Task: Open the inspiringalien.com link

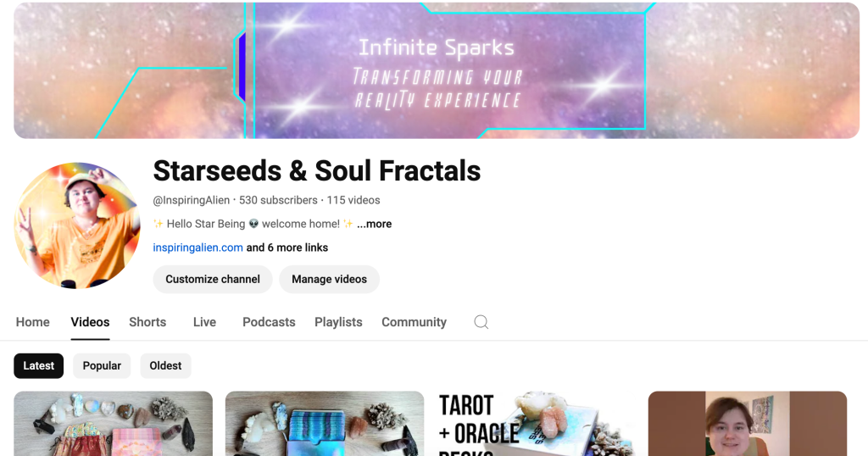Action: (198, 247)
